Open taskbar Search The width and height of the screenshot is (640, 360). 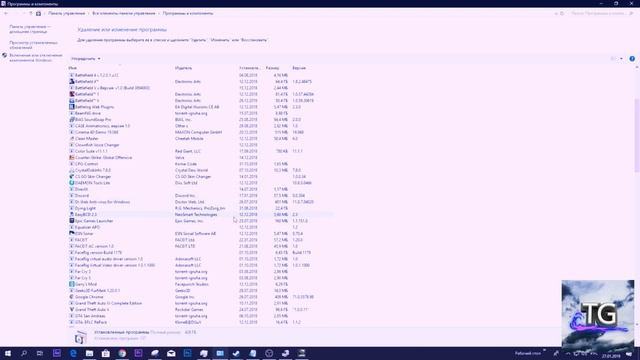[24, 353]
